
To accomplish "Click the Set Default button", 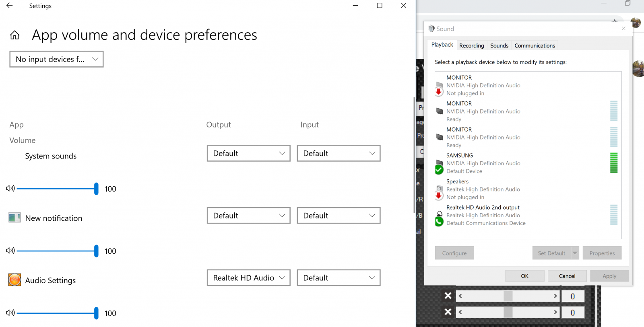I will [551, 253].
